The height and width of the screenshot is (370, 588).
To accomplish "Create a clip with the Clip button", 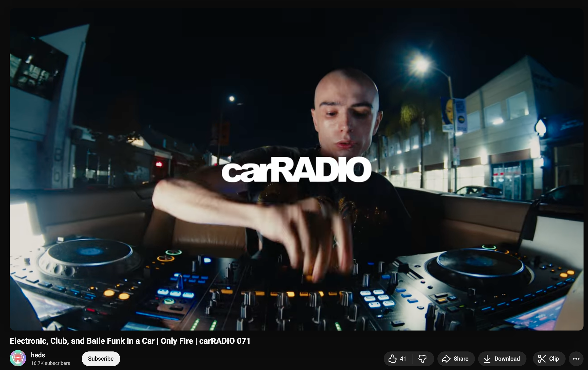I will [549, 358].
